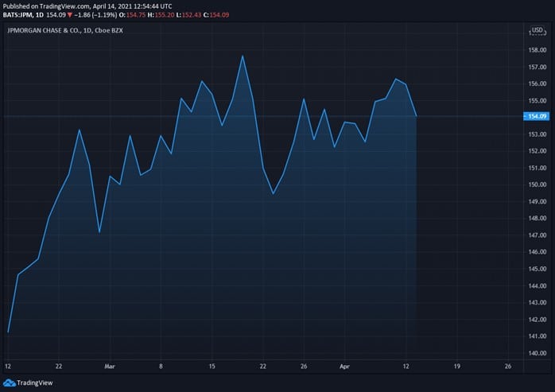555x392 pixels.
Task: Click the 19 date axis label
Action: [457, 367]
